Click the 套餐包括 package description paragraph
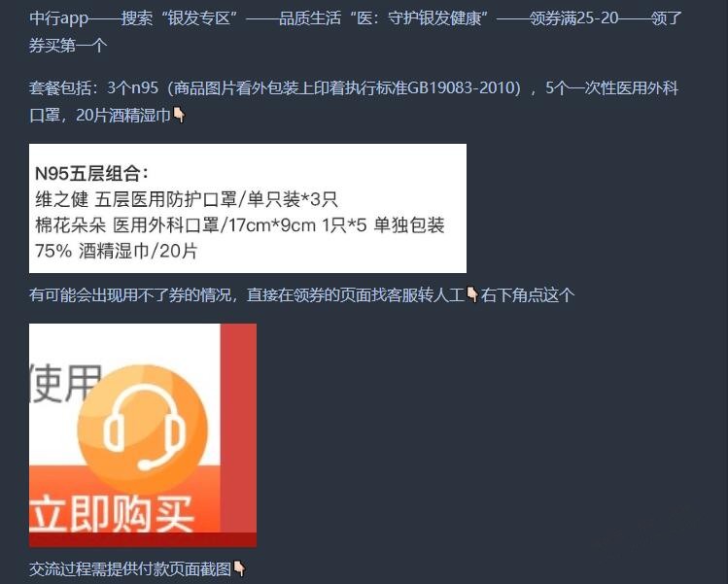This screenshot has width=728, height=584. 354,101
